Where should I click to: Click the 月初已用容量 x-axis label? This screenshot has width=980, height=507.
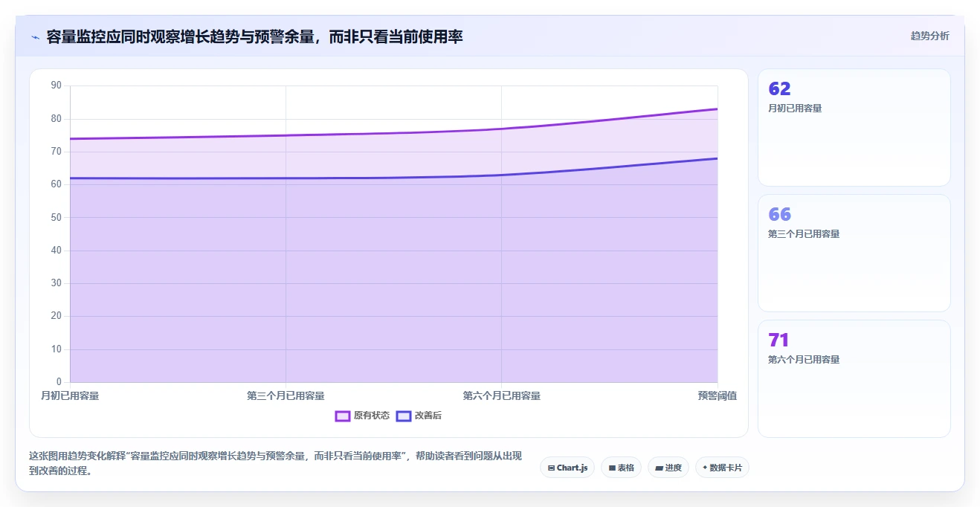70,395
